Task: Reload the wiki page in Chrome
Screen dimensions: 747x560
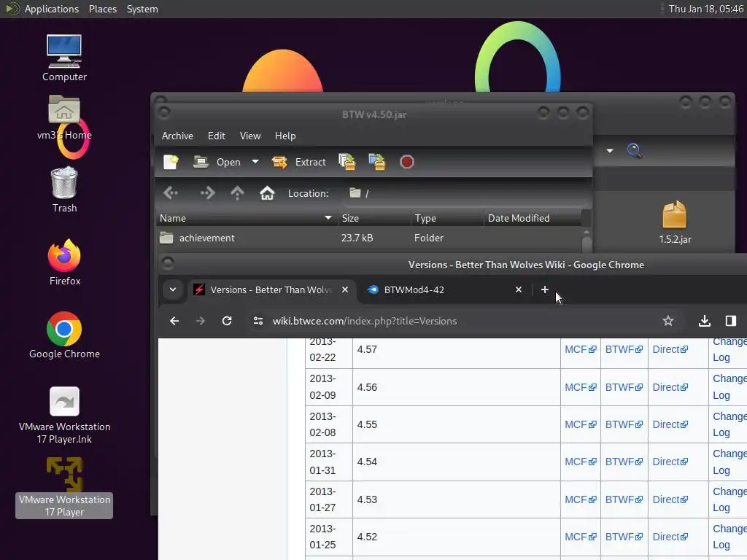Action: (x=227, y=321)
